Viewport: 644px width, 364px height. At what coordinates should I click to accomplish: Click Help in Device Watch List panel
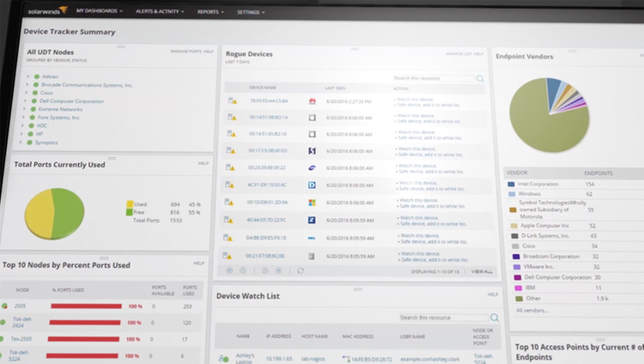(x=493, y=294)
